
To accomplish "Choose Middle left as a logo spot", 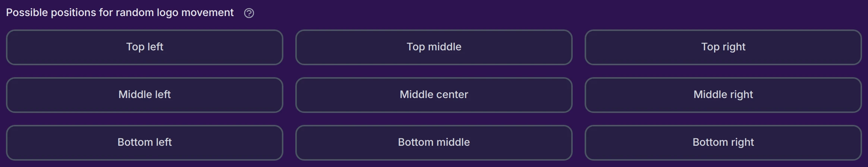I will pos(145,95).
